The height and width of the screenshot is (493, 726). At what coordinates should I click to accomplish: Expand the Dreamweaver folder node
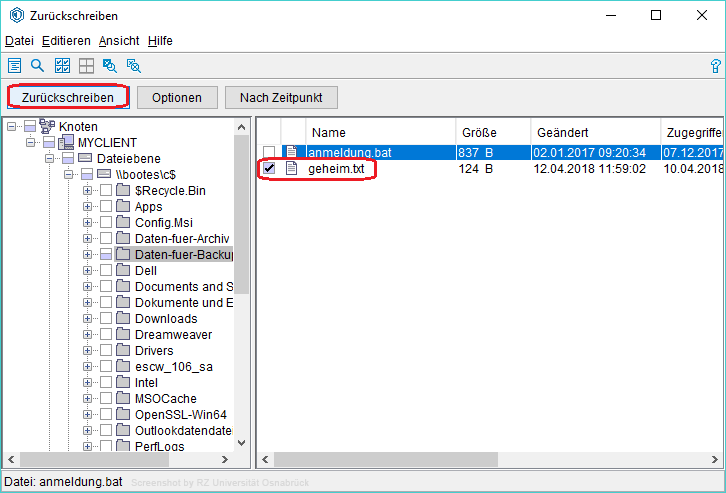[88, 335]
